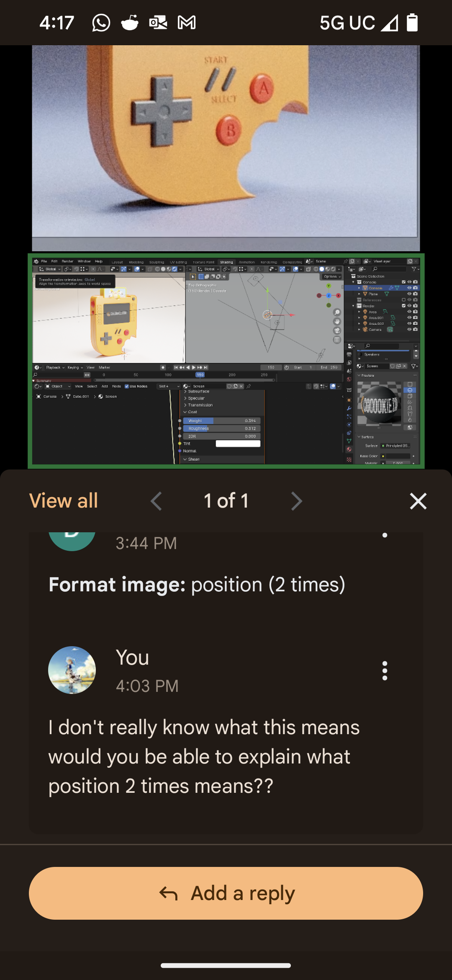Tap the Reddit notification icon in status bar

(130, 23)
